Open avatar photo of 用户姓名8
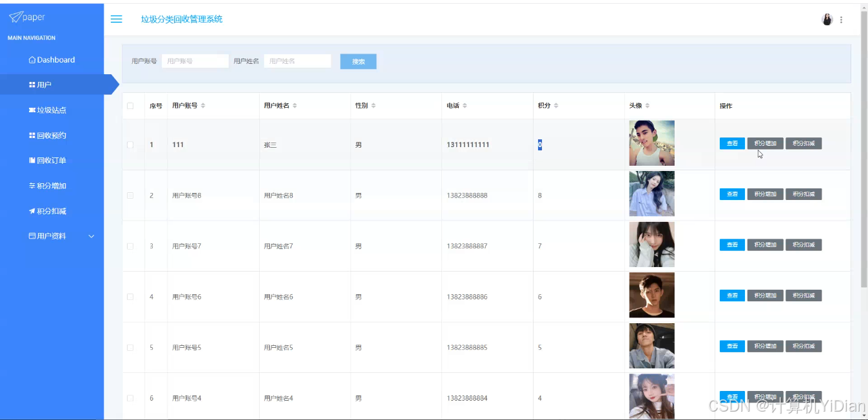868x420 pixels. pyautogui.click(x=651, y=194)
